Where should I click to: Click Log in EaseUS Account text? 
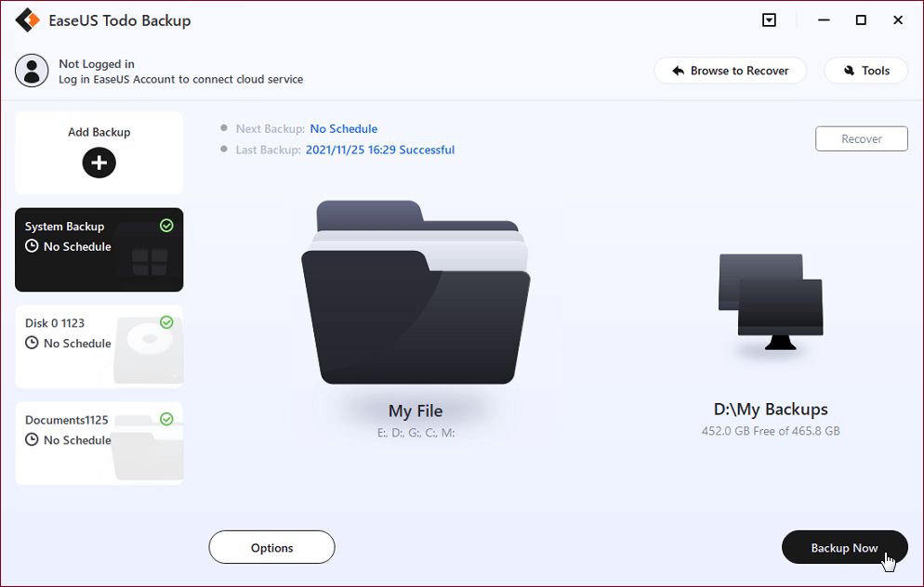pyautogui.click(x=181, y=80)
